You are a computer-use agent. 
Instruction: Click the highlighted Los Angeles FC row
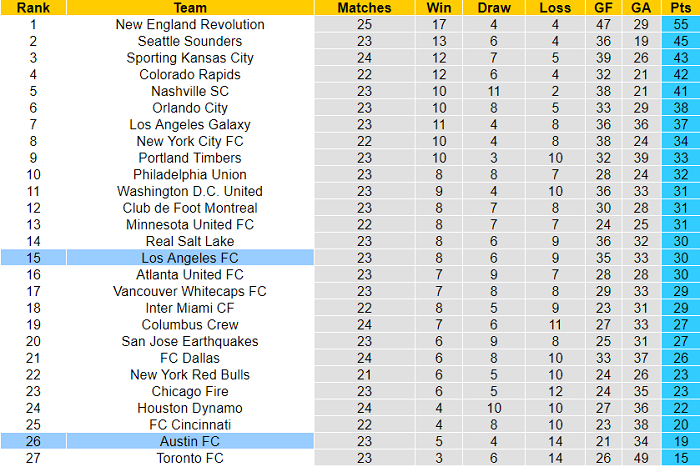pos(190,258)
